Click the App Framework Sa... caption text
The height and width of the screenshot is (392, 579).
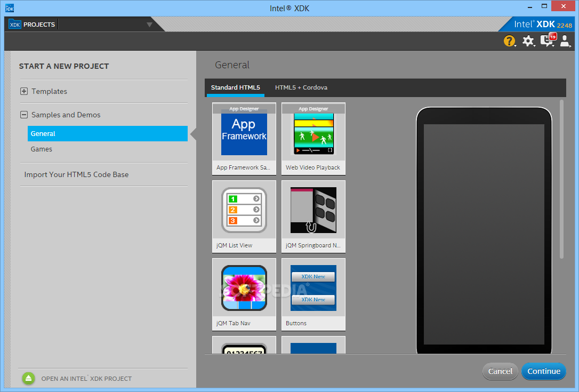243,168
